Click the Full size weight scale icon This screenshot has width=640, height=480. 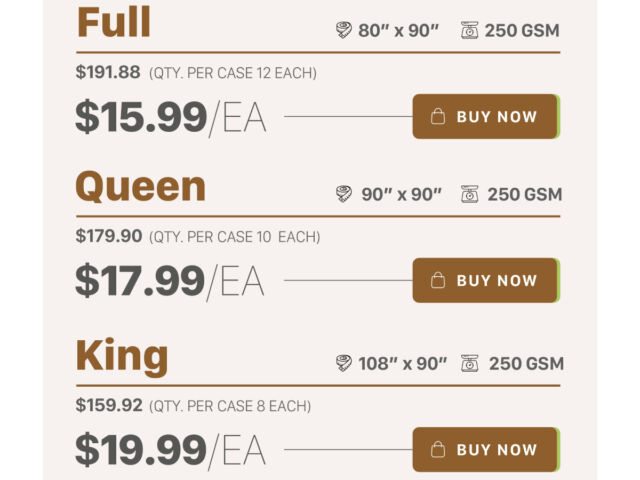[469, 30]
